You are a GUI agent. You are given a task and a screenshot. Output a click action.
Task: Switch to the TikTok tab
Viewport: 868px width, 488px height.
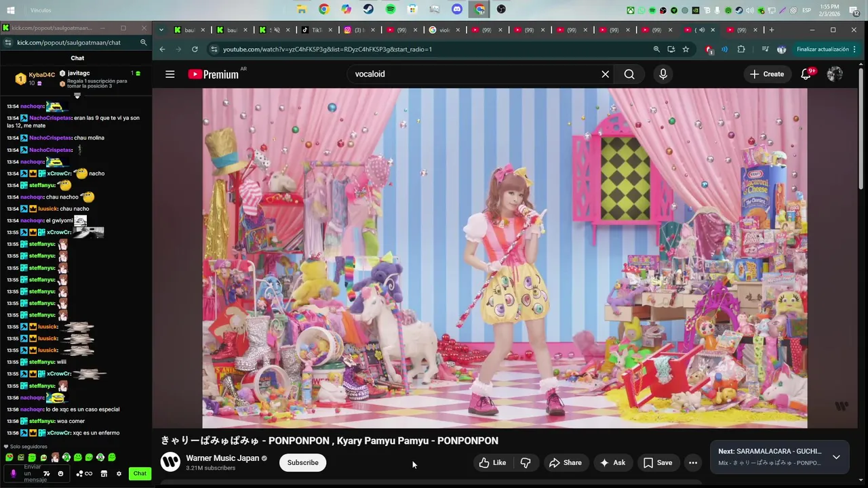317,30
